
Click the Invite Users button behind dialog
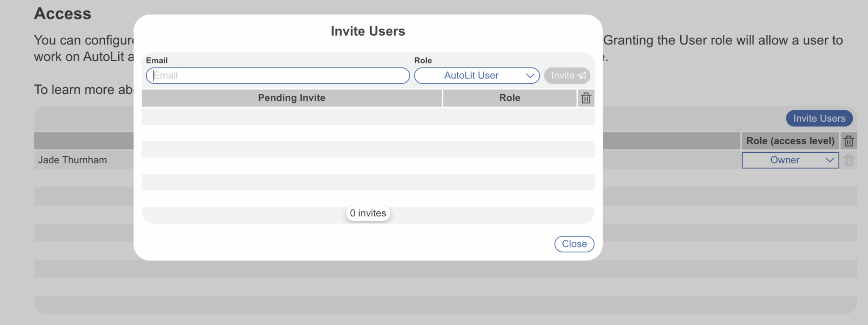click(819, 118)
